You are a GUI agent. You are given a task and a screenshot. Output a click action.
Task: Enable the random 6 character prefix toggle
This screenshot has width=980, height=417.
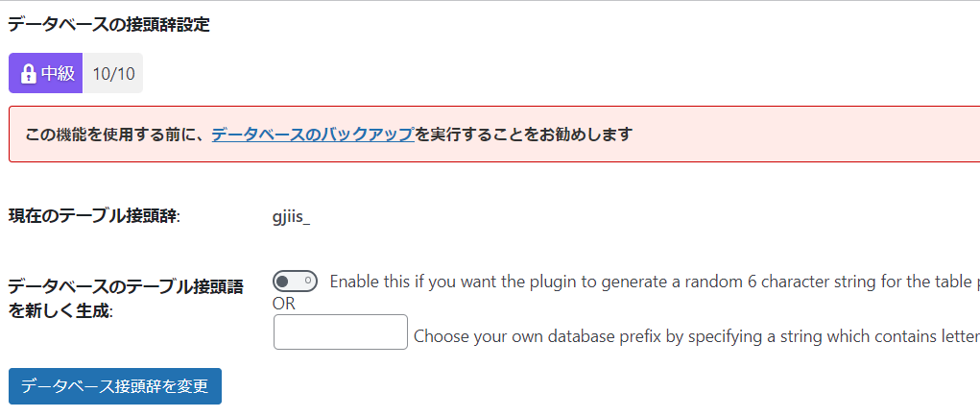pyautogui.click(x=295, y=282)
